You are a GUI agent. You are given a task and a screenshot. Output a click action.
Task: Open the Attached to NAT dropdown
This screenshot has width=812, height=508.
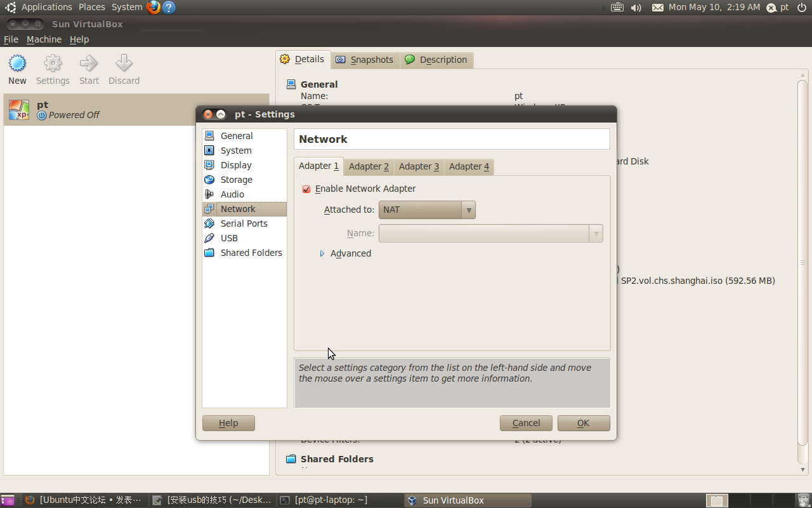[427, 210]
